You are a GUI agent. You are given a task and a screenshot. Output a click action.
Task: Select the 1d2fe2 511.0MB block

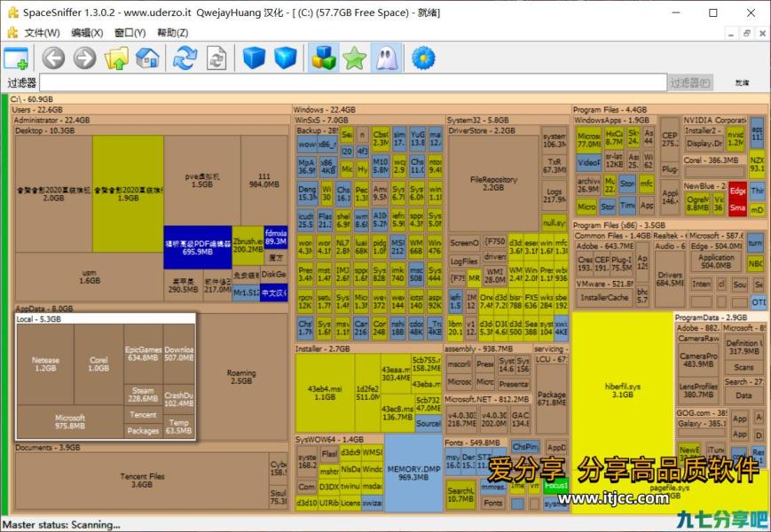(x=367, y=393)
